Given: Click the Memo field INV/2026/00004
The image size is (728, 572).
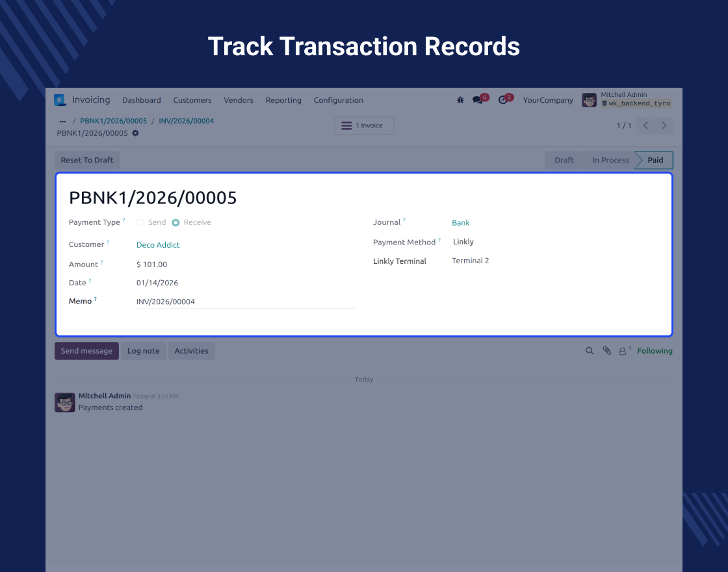Looking at the screenshot, I should 245,302.
